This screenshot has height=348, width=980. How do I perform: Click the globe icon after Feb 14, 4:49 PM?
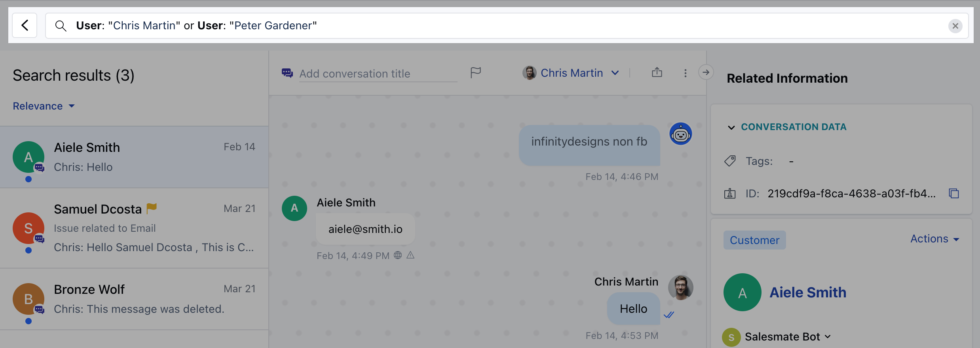[x=398, y=255]
